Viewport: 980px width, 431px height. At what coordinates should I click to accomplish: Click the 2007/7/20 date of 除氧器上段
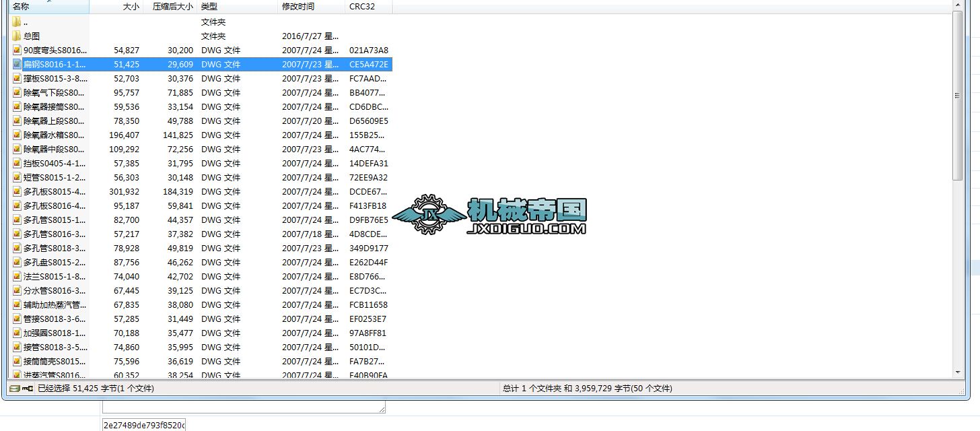pos(311,121)
